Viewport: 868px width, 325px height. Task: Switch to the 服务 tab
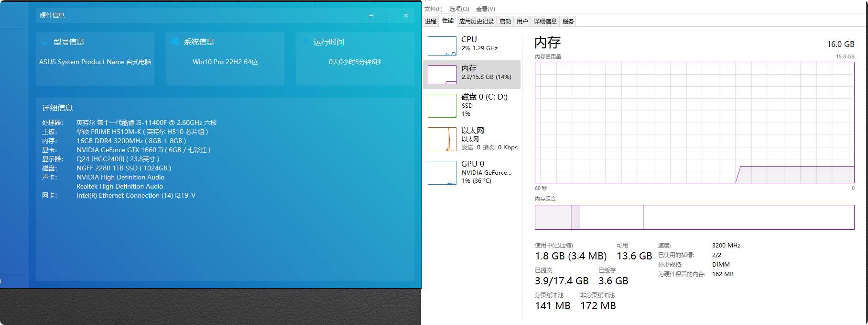568,21
